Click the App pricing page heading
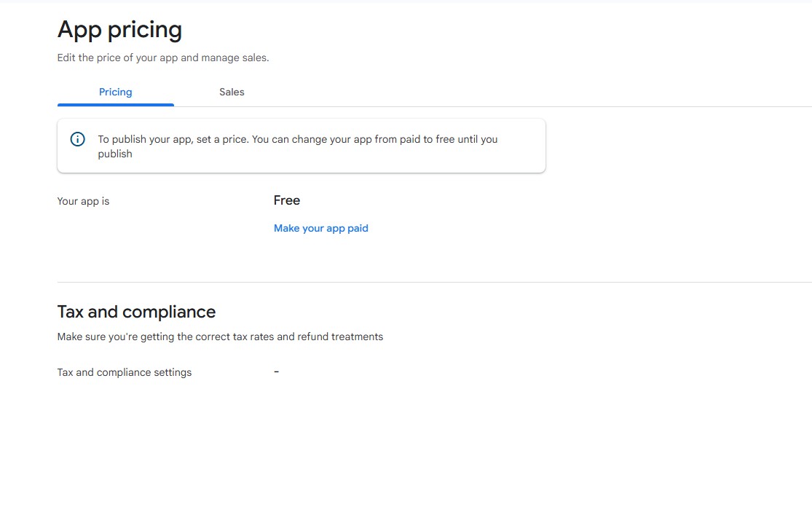 point(119,30)
